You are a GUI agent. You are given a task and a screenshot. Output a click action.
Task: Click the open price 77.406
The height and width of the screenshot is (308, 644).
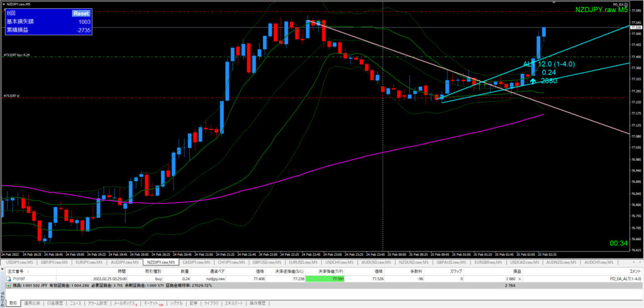point(258,278)
